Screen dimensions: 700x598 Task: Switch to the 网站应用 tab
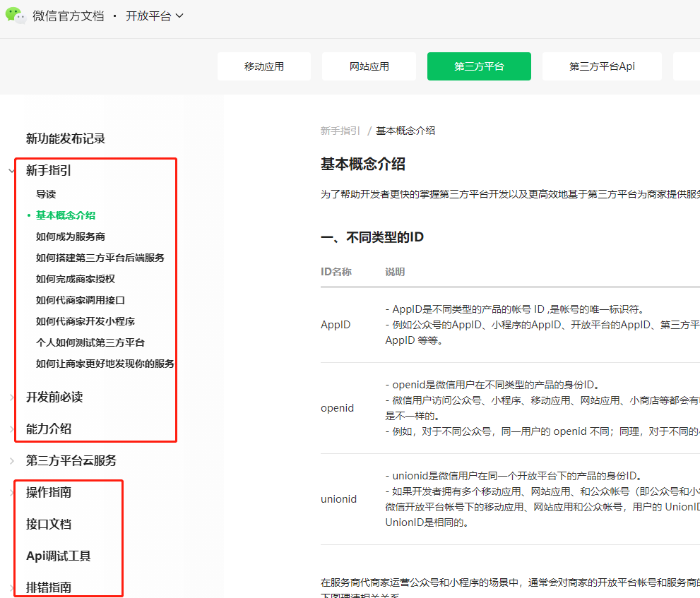coord(369,66)
